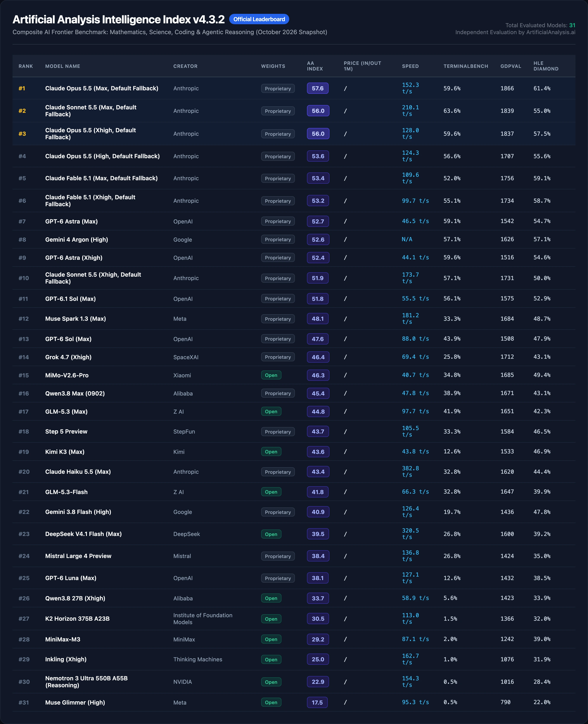This screenshot has height=724, width=588.
Task: Open Nemotron 3 Ultra 550B A55B (Reasoning)
Action: [86, 682]
